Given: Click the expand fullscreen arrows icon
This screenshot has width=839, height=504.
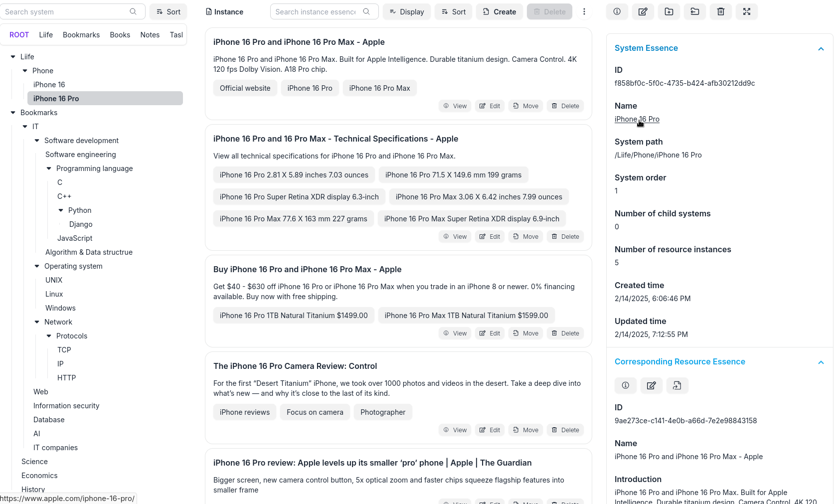Looking at the screenshot, I should [x=747, y=11].
